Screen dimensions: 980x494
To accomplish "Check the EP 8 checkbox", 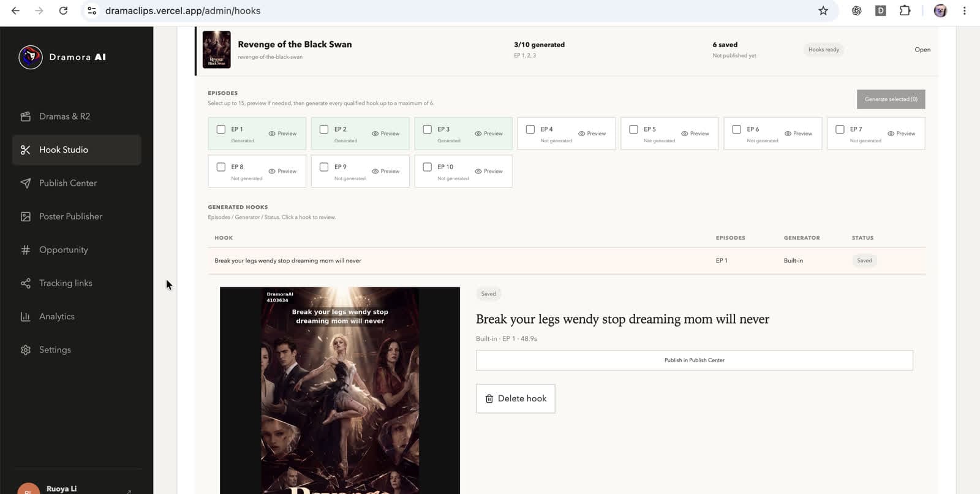I will click(x=221, y=167).
